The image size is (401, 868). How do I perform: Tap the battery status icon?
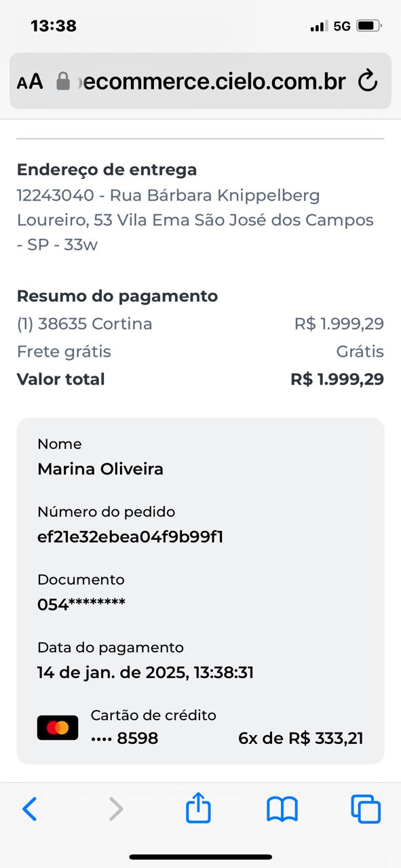pyautogui.click(x=369, y=26)
